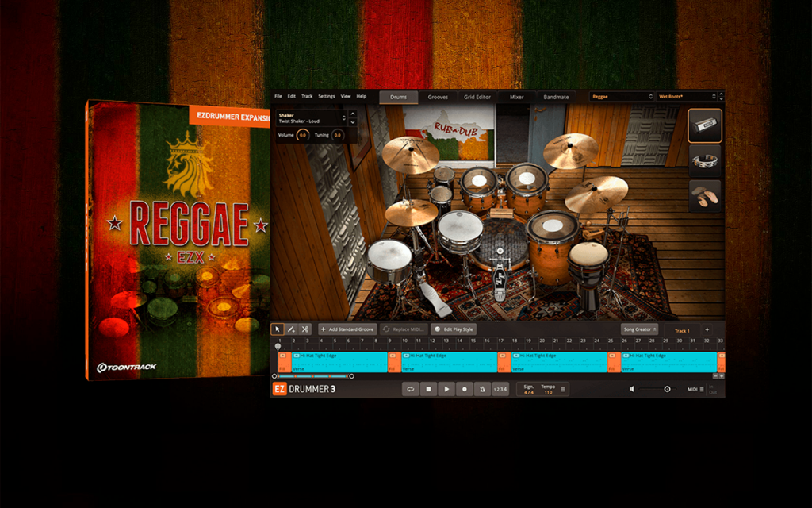Mute output with the speaker icon
Screen dimensions: 812x508
[632, 389]
